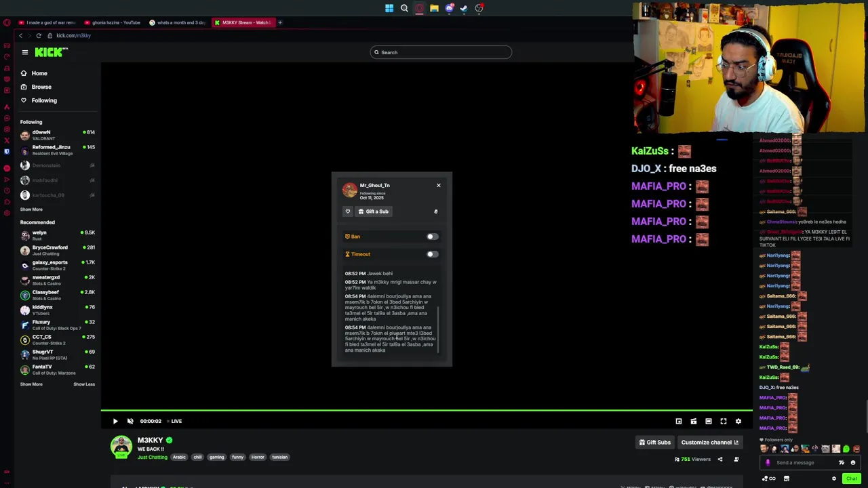Click the translate icon in chat input
The image size is (868, 488).
842,463
